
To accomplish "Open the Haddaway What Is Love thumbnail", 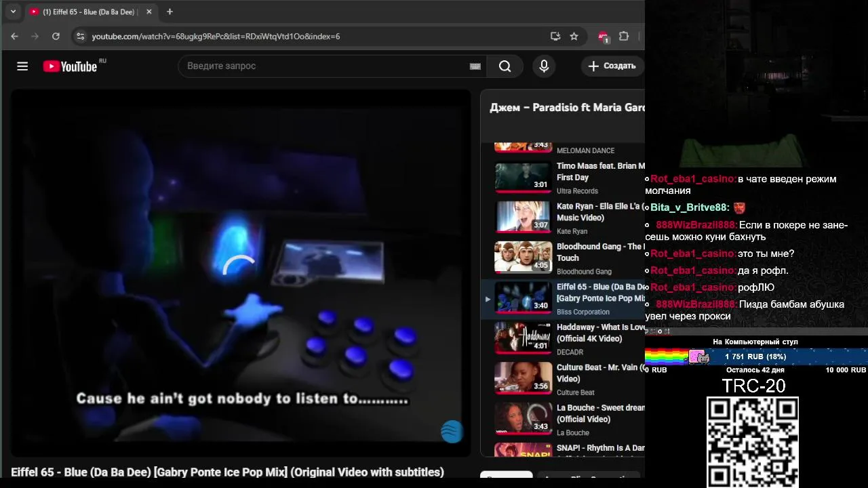I will 523,338.
